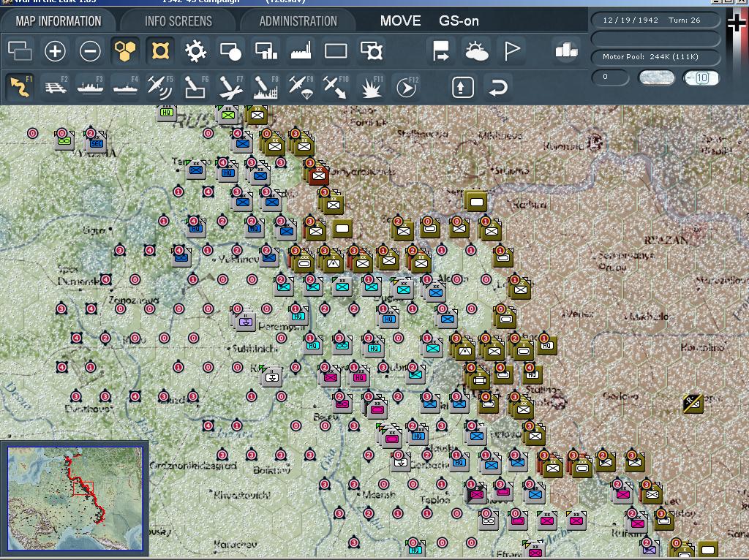Click the Spas Demensk town label
The image size is (749, 560).
pos(78,274)
